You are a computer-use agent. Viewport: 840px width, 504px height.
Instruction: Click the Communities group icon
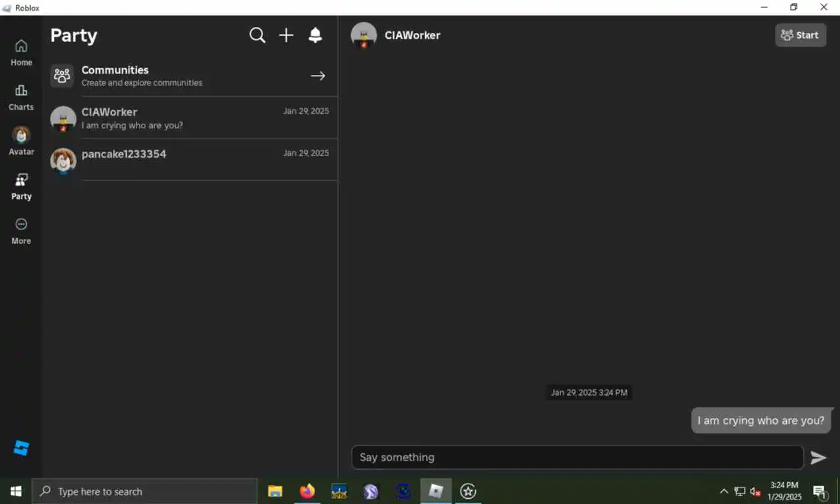point(62,75)
